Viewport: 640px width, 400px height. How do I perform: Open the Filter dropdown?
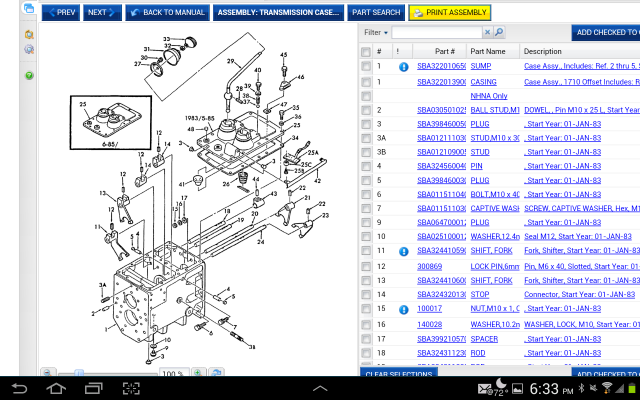376,32
